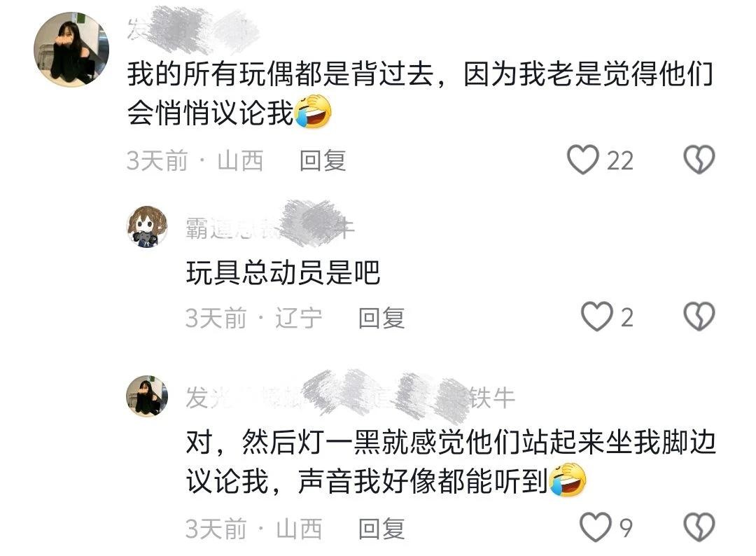Like the top comment with 22 likes
The width and height of the screenshot is (756, 556).
click(x=583, y=160)
